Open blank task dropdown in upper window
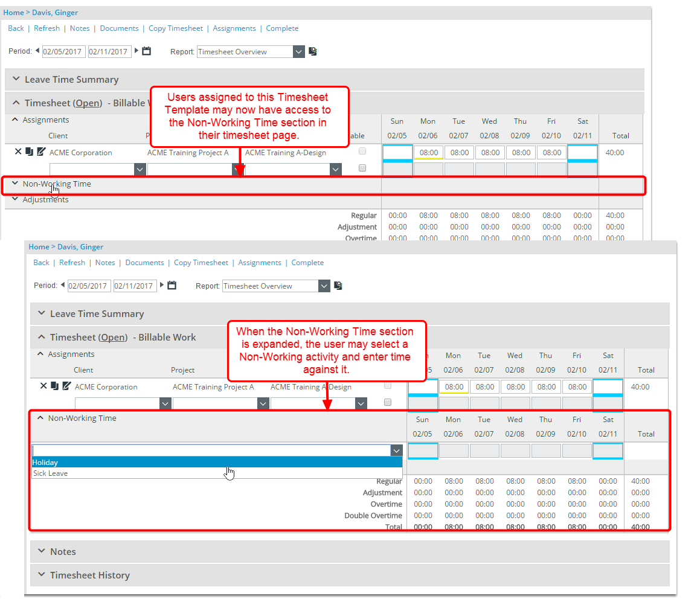This screenshot has width=700, height=599. point(336,170)
